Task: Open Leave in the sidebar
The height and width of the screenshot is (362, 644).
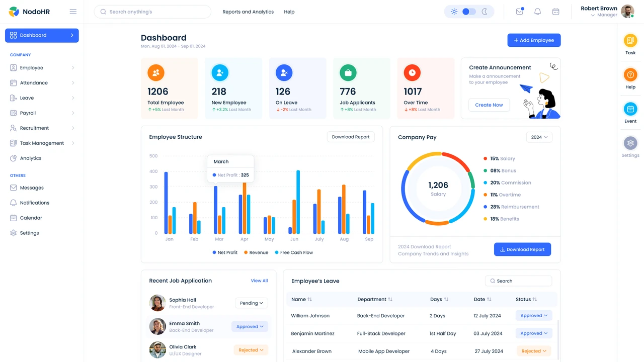Action: click(x=42, y=98)
